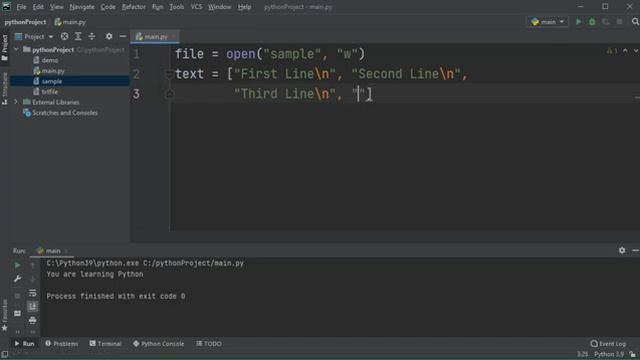Viewport: 640px width, 360px height.
Task: Open the Python Console tool window
Action: pos(158,344)
